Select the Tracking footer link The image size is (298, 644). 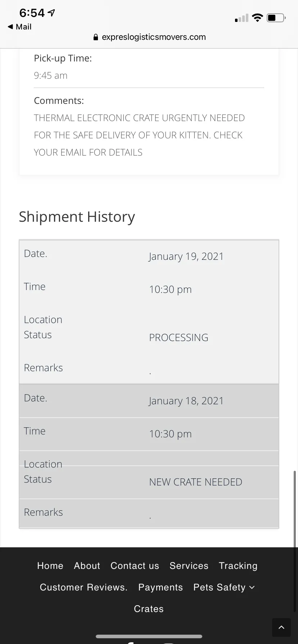[238, 566]
